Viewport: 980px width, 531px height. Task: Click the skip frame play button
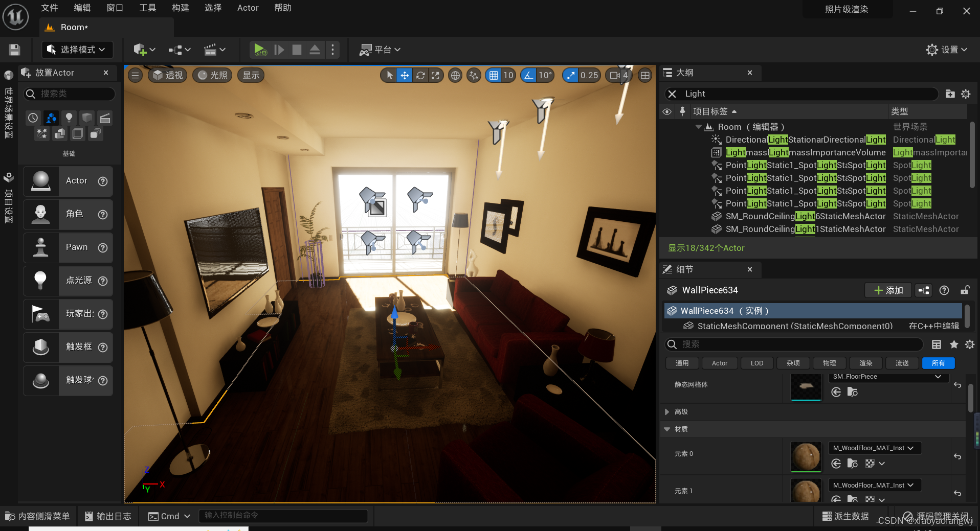coord(279,50)
